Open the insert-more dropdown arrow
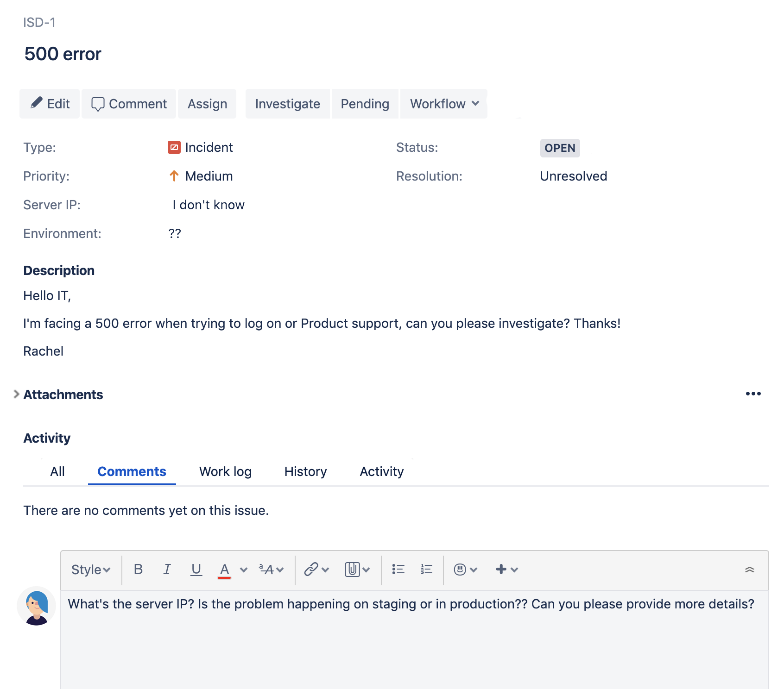784x689 pixels. (x=514, y=570)
